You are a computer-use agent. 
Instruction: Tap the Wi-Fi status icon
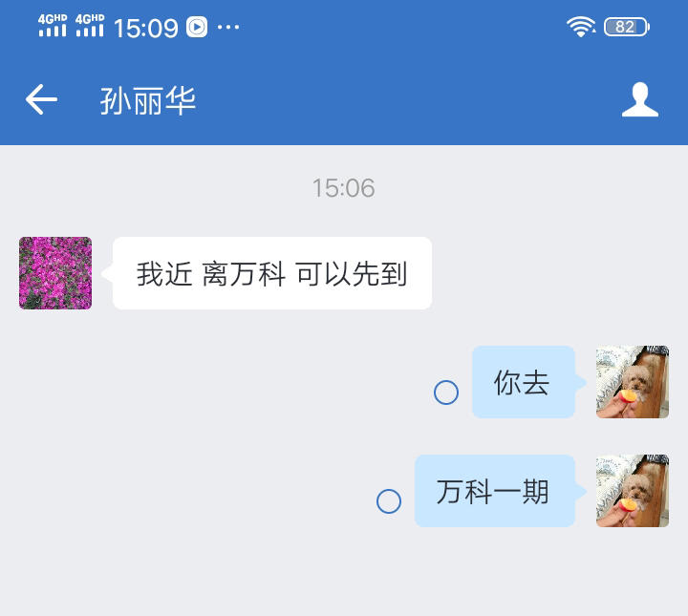tap(581, 27)
